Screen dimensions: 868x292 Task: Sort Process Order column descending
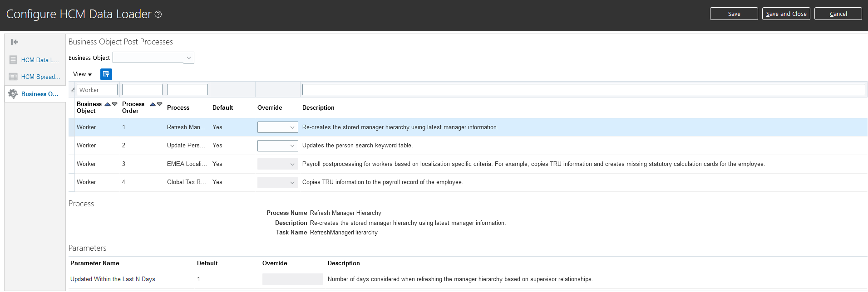click(x=159, y=104)
